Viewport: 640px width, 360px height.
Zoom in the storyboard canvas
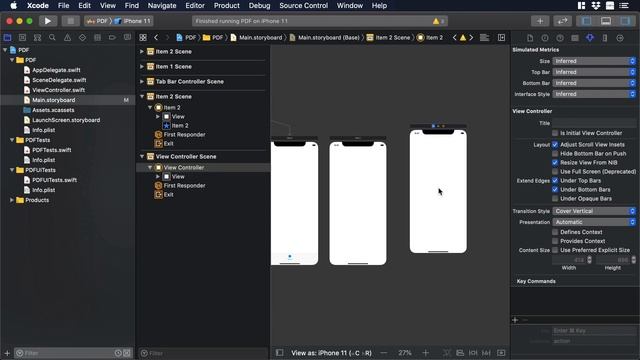point(426,353)
